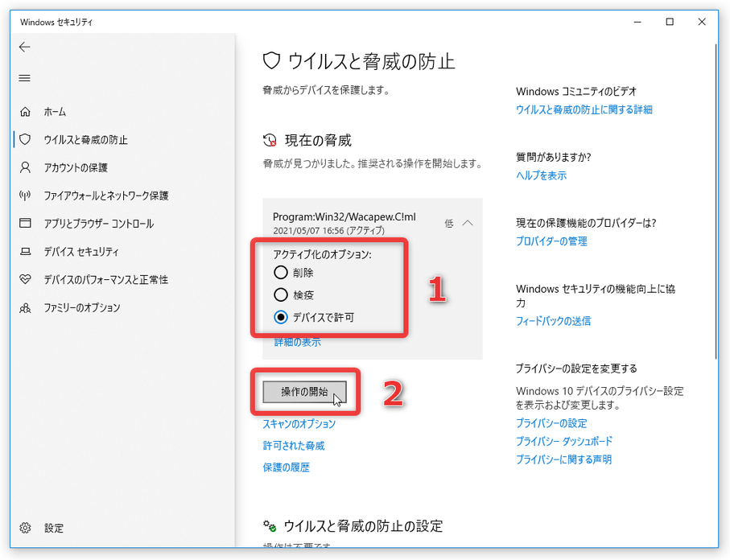Click the shield icon for ウイルスと脅威の防止

(25, 139)
